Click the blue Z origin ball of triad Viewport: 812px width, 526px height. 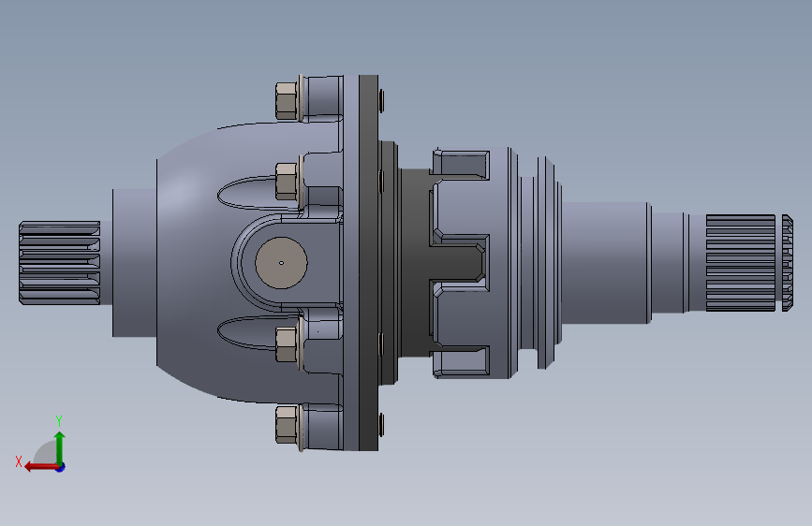point(61,467)
